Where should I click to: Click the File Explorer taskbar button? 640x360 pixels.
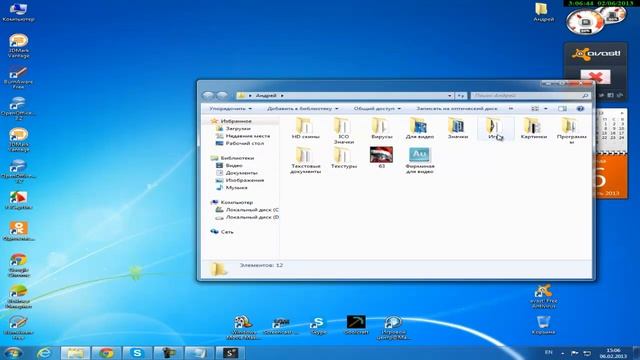[x=76, y=353]
